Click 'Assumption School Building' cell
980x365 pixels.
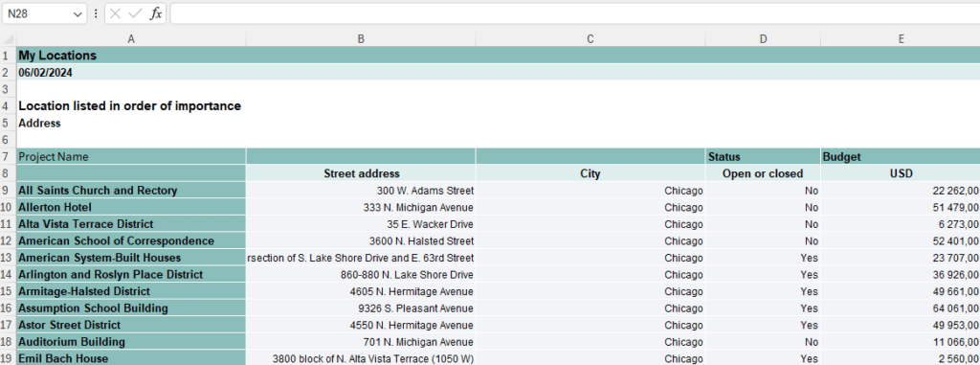131,308
